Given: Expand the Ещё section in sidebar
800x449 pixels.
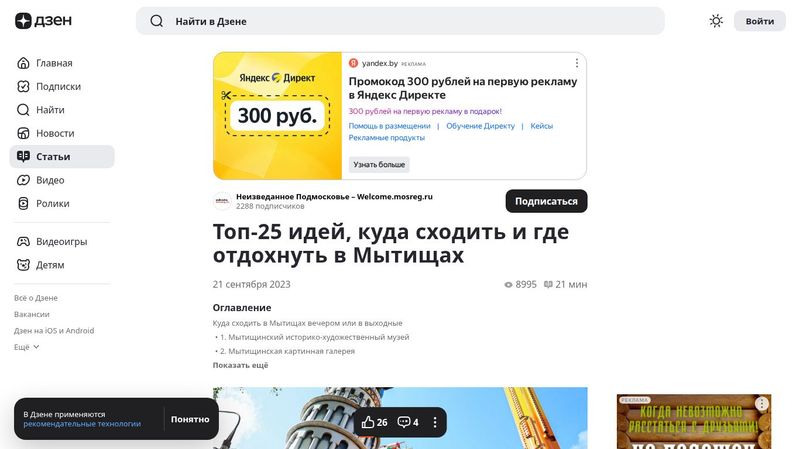Looking at the screenshot, I should pos(27,347).
